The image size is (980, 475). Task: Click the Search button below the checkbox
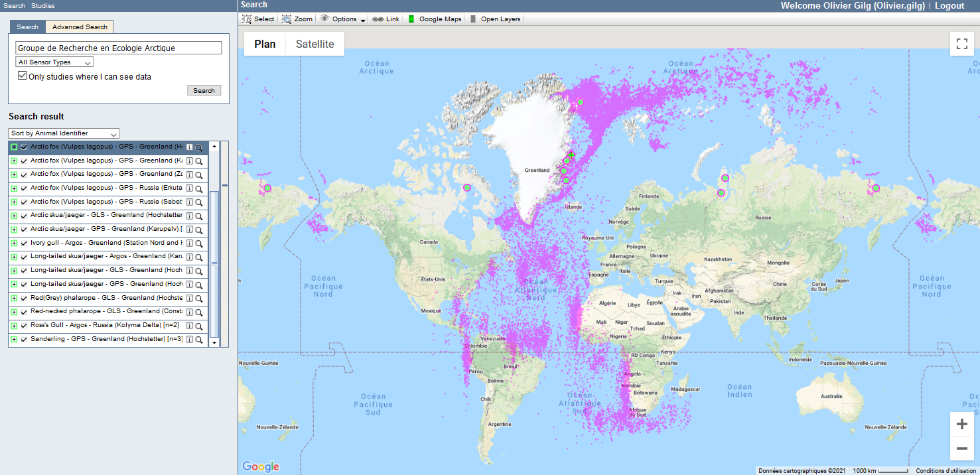204,91
